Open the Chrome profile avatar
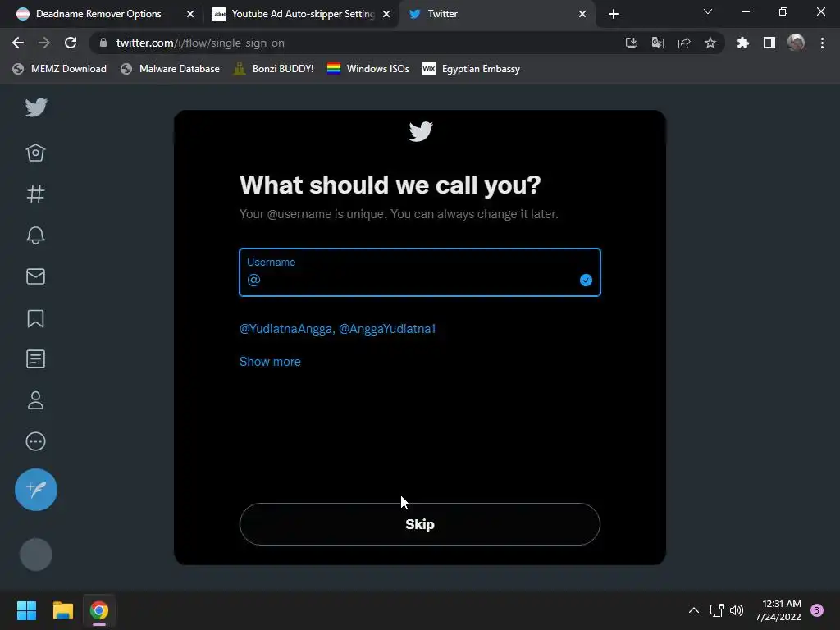Viewport: 840px width, 630px height. pos(796,43)
